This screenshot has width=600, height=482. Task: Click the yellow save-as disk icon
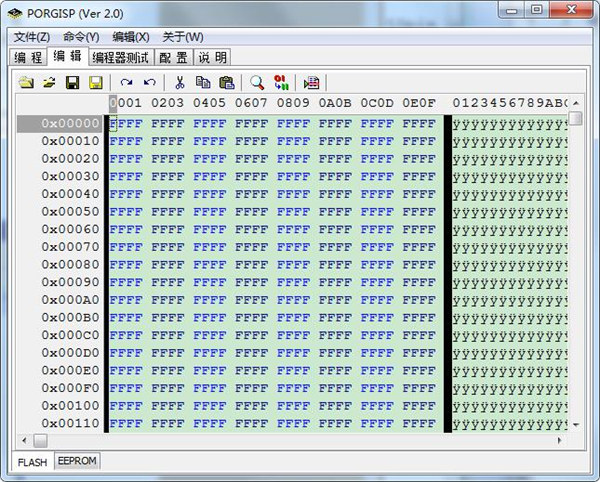[95, 82]
